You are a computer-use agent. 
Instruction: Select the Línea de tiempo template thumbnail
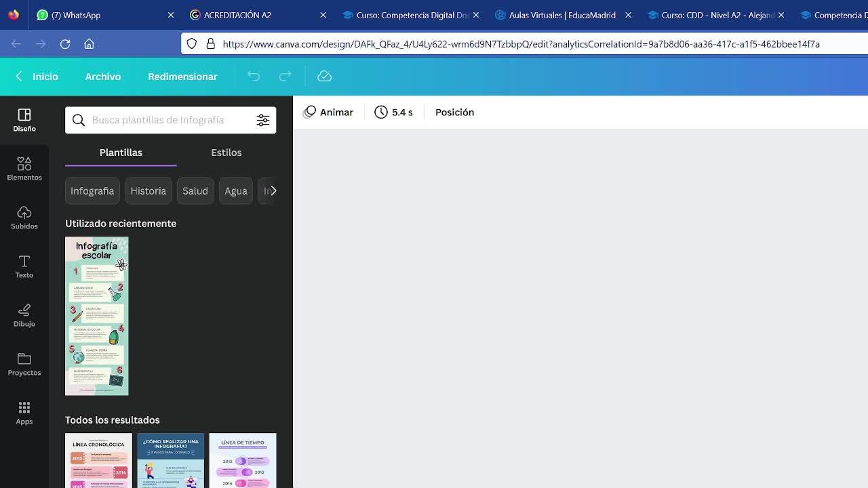(243, 461)
